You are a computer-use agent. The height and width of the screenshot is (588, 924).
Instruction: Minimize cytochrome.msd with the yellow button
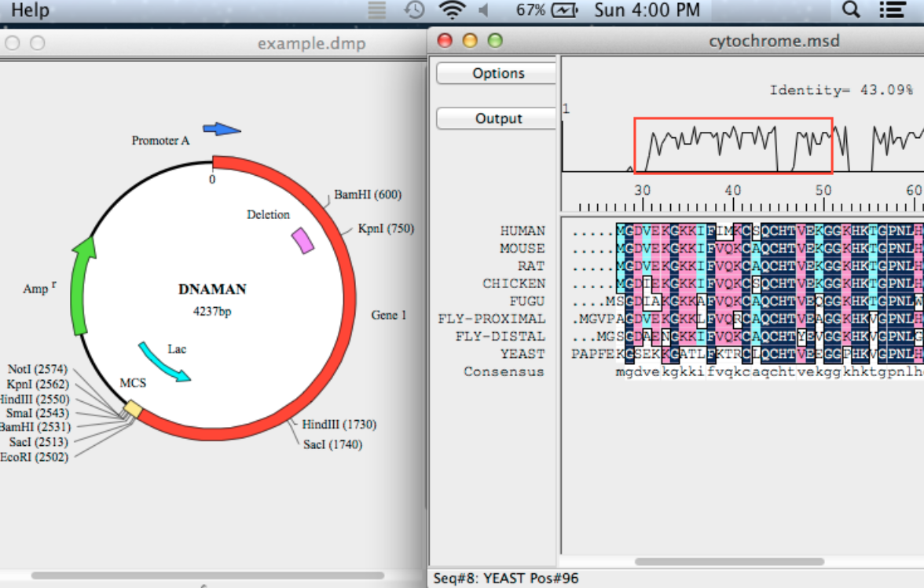[470, 41]
